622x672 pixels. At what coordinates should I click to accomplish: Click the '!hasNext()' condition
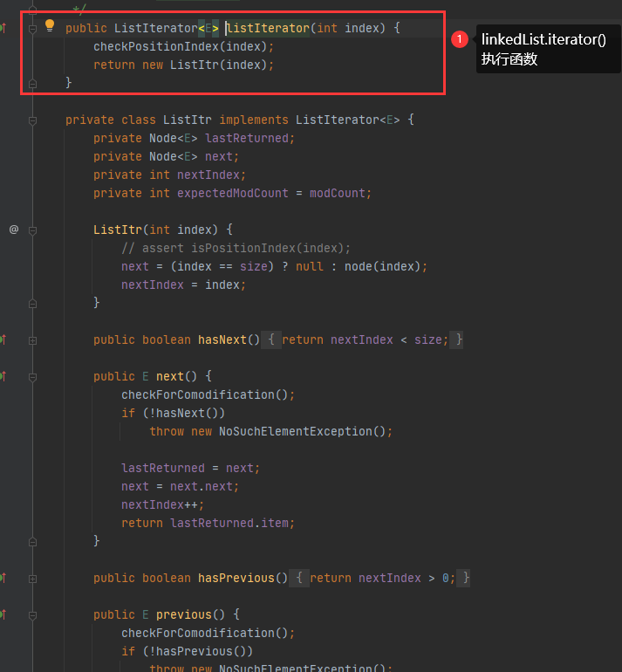click(183, 413)
